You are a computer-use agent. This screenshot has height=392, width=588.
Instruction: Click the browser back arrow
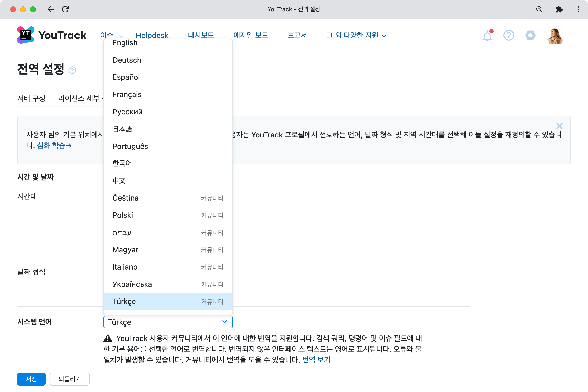(x=51, y=9)
